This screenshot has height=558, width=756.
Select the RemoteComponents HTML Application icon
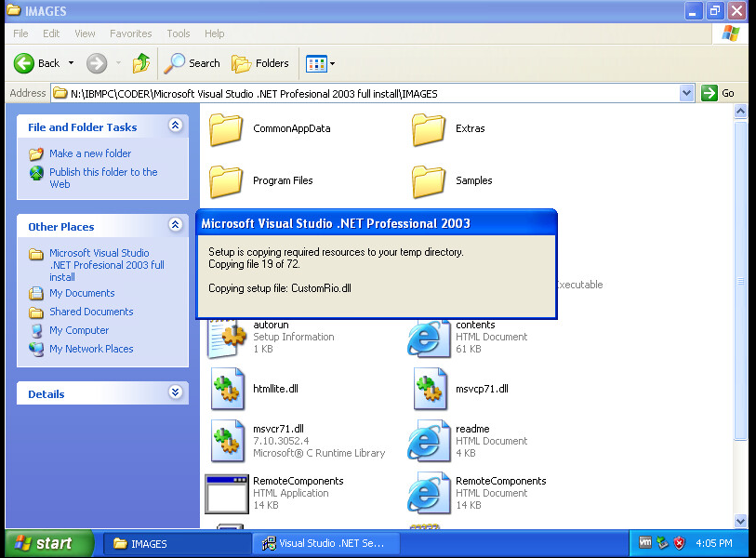coord(227,493)
